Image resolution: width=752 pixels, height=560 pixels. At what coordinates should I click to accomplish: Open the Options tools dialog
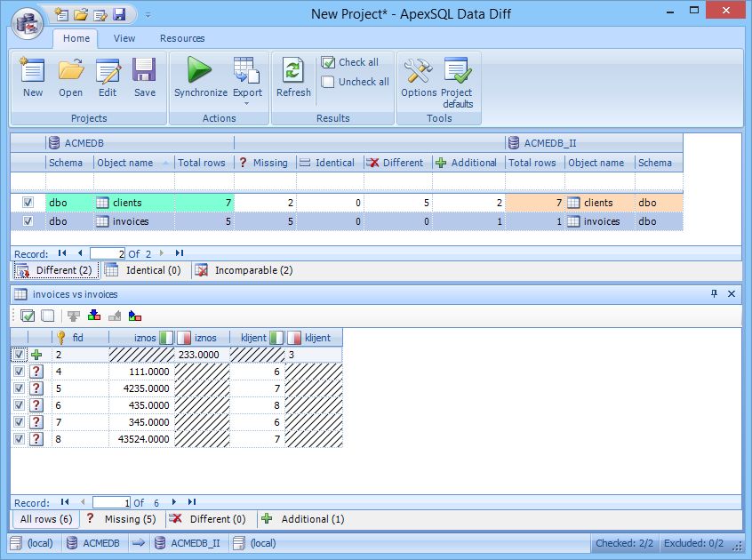coord(418,77)
